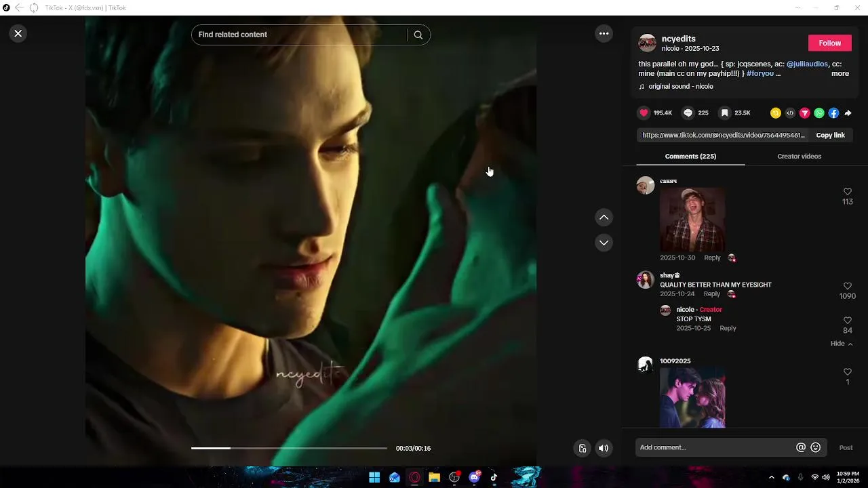The height and width of the screenshot is (488, 868).
Task: Click 'QUALITY BETTER THAN MY EYESIGHT' comment text
Action: pos(715,285)
